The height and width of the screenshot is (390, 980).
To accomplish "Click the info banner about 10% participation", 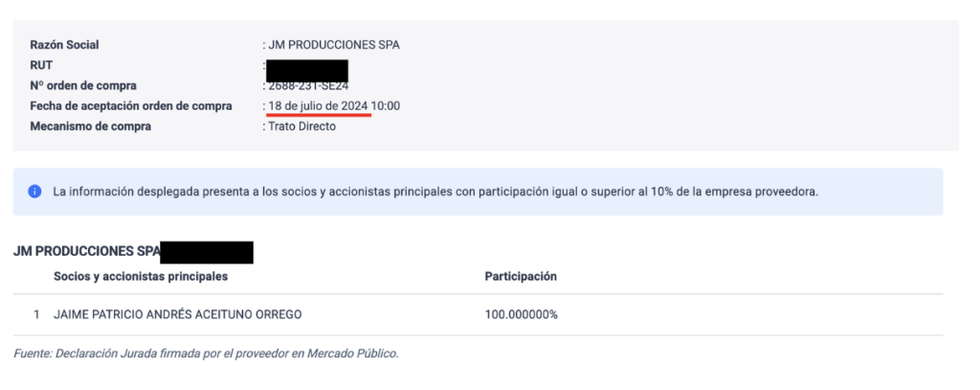I will click(x=479, y=192).
